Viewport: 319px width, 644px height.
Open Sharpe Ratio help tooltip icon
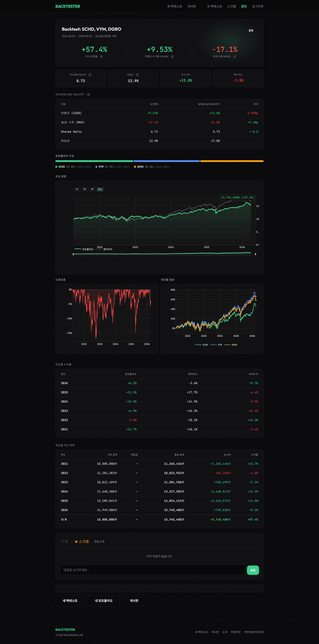(90, 75)
